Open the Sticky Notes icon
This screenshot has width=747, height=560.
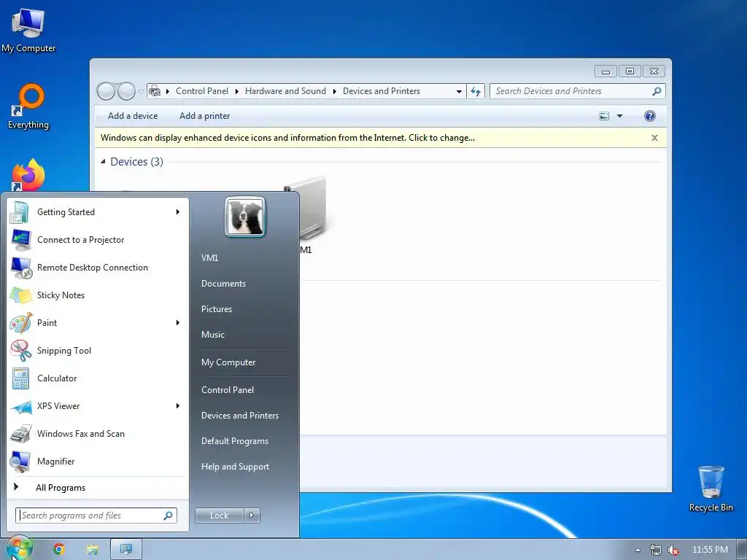click(20, 295)
